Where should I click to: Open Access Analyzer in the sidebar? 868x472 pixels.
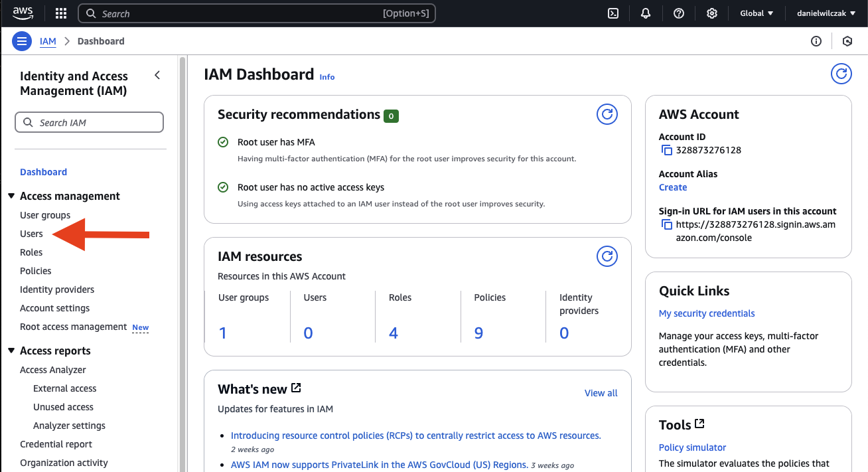(53, 370)
